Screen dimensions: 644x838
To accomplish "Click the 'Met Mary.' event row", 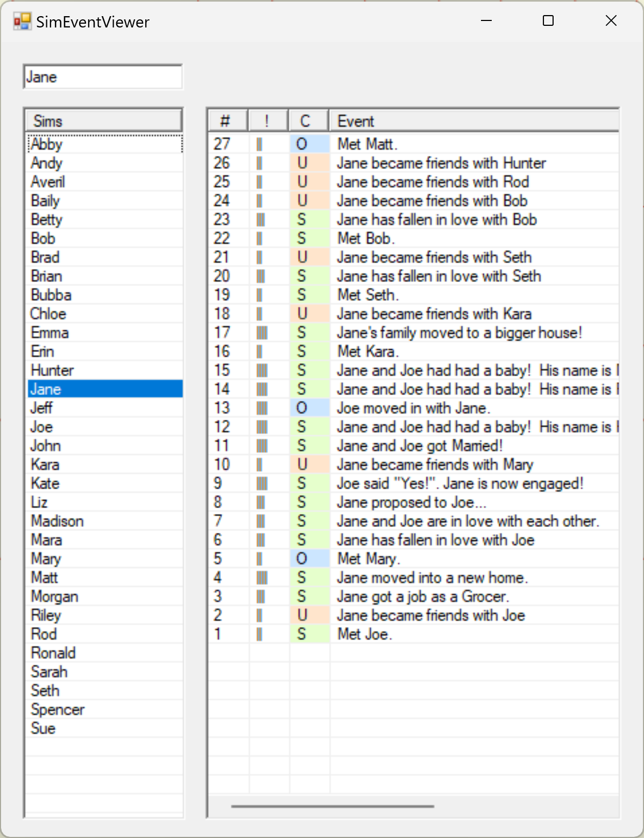I will pyautogui.click(x=414, y=558).
